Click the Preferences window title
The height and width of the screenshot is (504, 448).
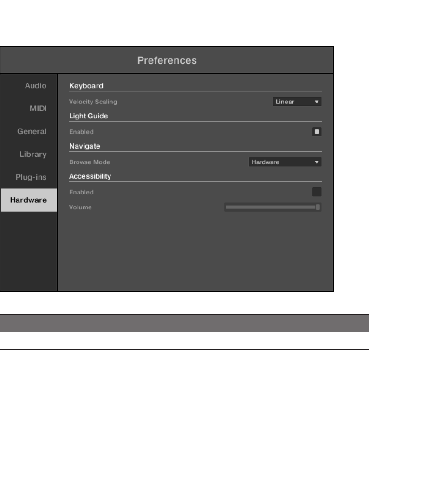[x=167, y=60]
